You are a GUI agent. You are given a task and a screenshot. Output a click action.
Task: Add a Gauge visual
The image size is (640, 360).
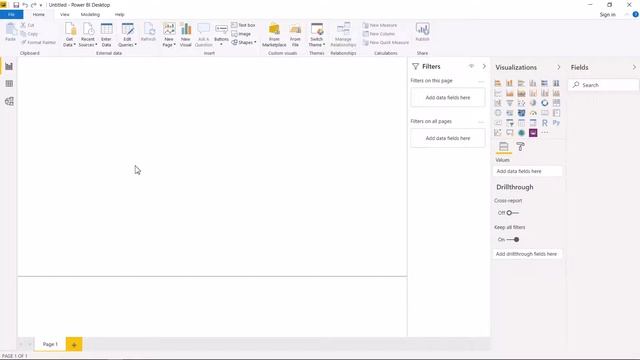(x=533, y=113)
